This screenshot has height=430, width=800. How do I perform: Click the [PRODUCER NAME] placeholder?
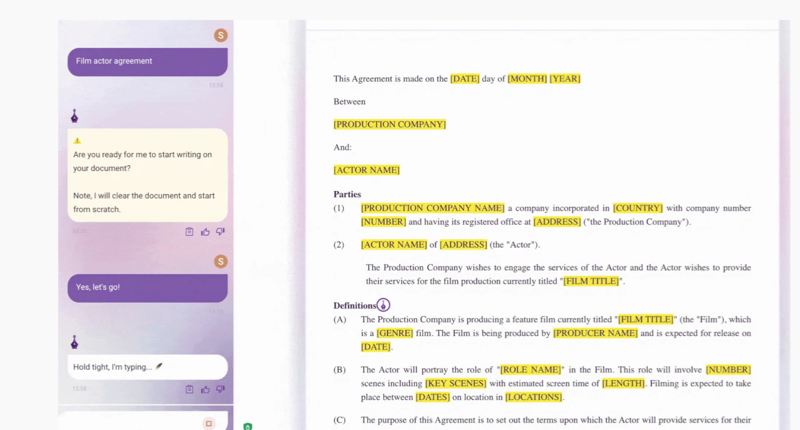tap(595, 333)
